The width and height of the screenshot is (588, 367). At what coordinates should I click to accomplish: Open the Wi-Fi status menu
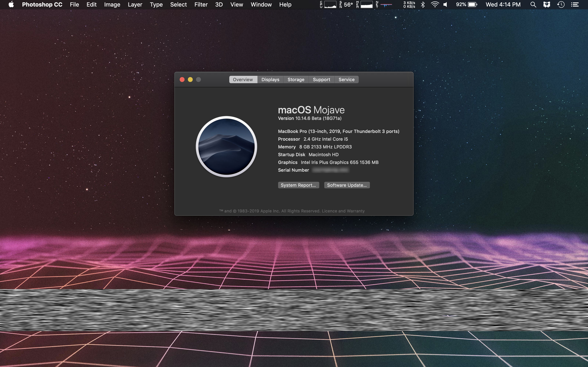(435, 5)
